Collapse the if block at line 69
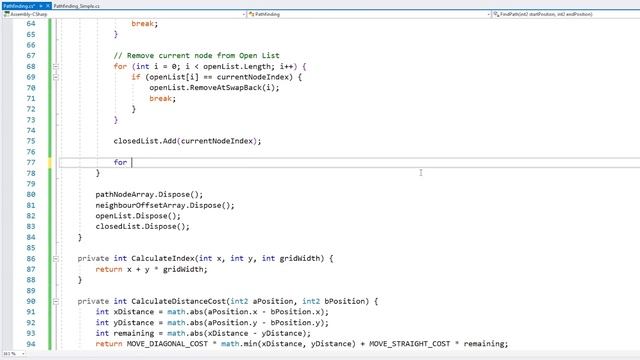Screen dimensions: 640x360 click(56, 77)
